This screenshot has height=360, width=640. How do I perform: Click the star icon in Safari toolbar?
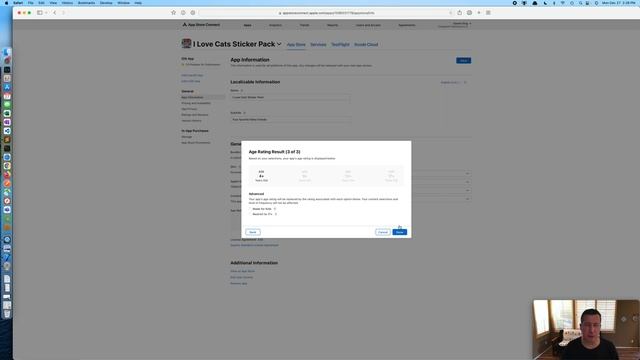173,13
